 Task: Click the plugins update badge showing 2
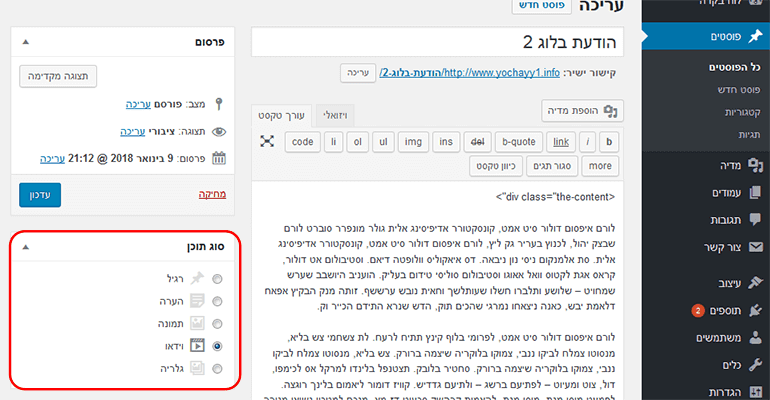(x=698, y=310)
